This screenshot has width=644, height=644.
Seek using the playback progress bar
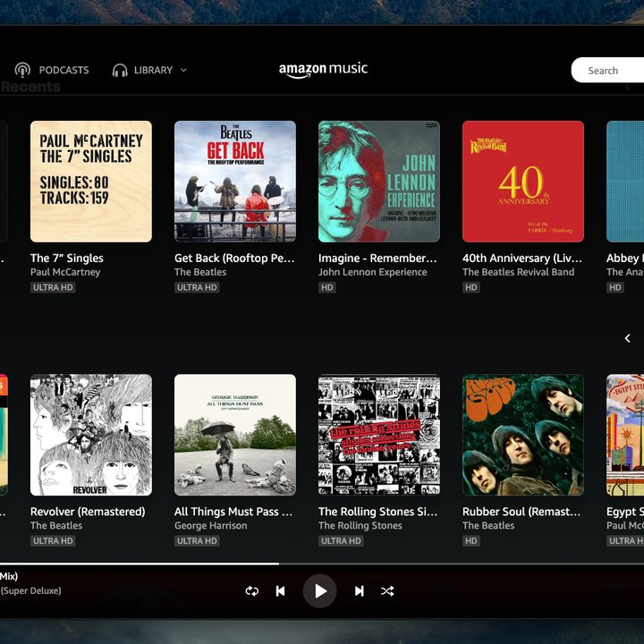(322, 563)
